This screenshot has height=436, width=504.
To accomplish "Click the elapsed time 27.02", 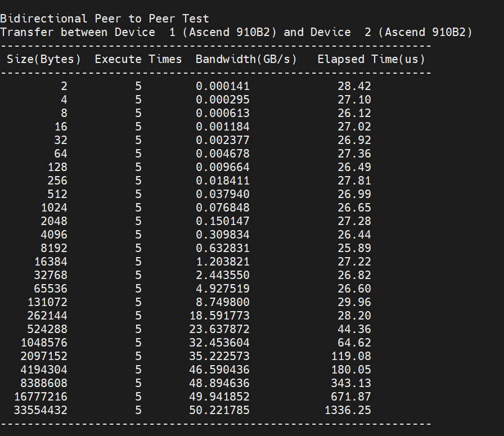I will (x=354, y=127).
